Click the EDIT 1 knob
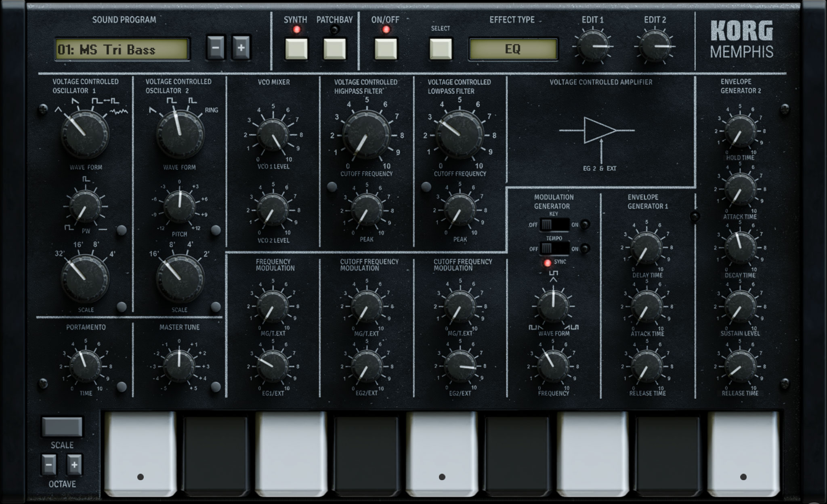The height and width of the screenshot is (504, 827). click(x=593, y=46)
